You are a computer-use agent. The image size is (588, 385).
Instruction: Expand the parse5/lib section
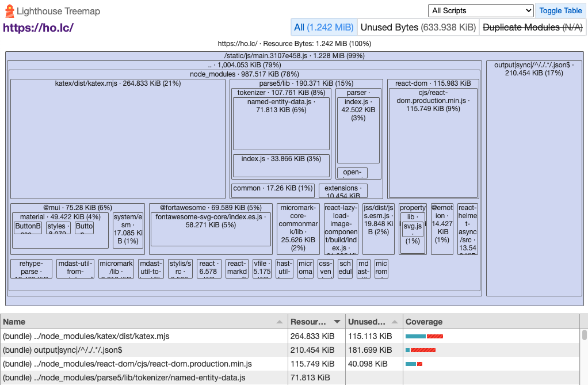coord(307,83)
